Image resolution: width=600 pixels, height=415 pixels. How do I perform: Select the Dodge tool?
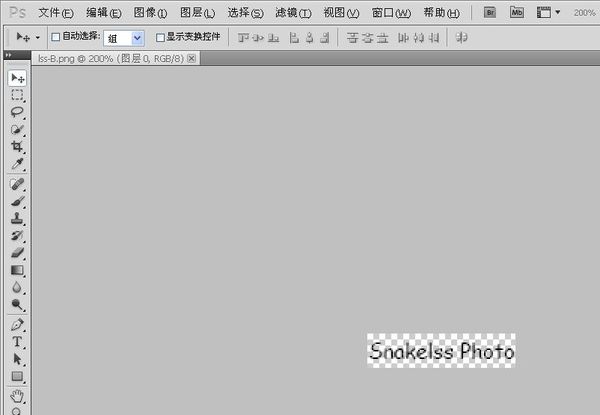click(17, 304)
